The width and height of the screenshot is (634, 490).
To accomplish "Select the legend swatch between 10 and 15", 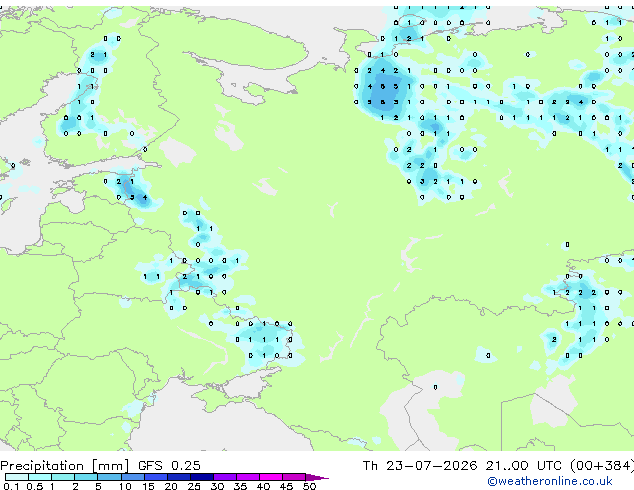I will [x=133, y=477].
